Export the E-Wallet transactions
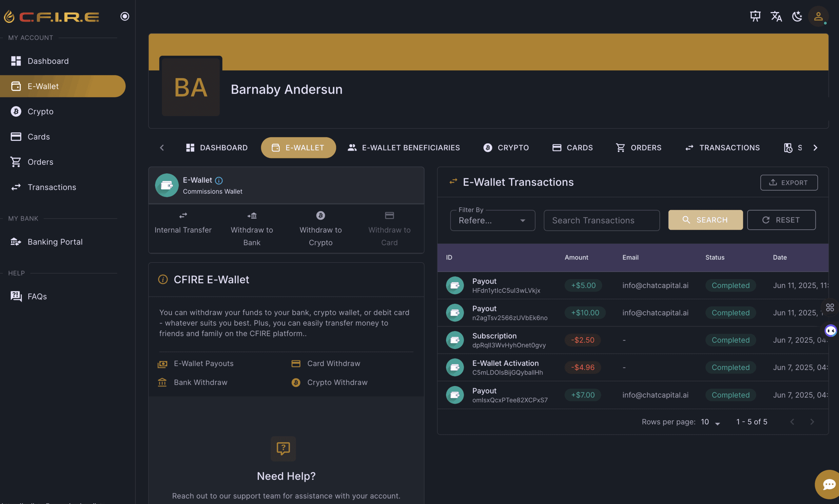Viewport: 839px width, 504px height. coord(789,183)
